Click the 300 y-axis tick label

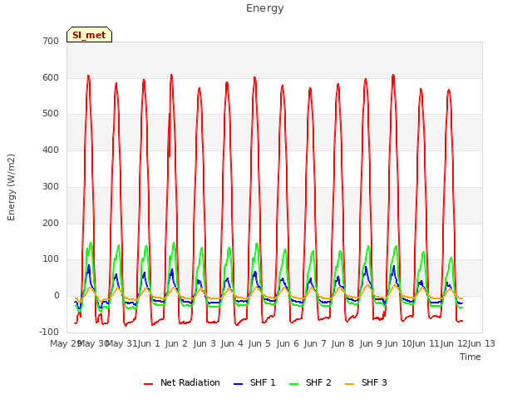(51, 186)
